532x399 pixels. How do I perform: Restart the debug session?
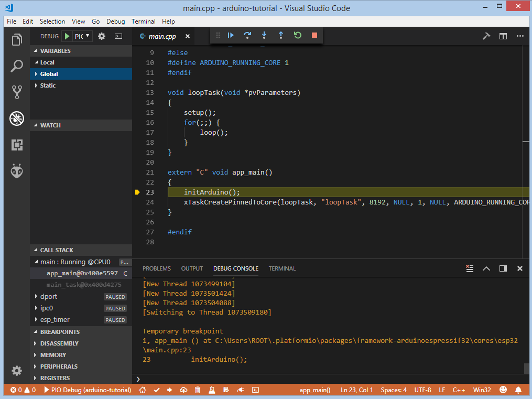click(x=298, y=35)
